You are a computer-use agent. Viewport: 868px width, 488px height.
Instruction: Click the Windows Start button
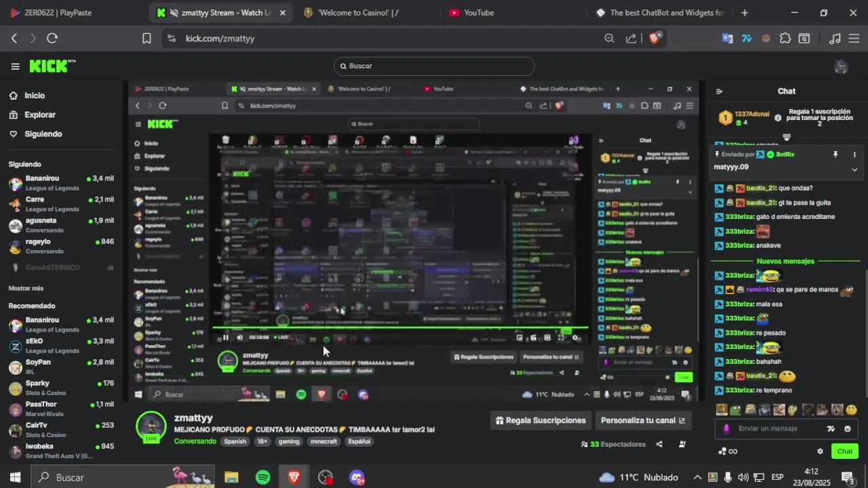coord(14,477)
